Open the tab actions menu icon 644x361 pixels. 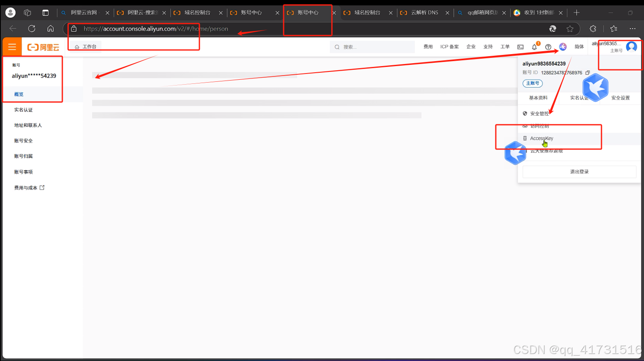(45, 13)
